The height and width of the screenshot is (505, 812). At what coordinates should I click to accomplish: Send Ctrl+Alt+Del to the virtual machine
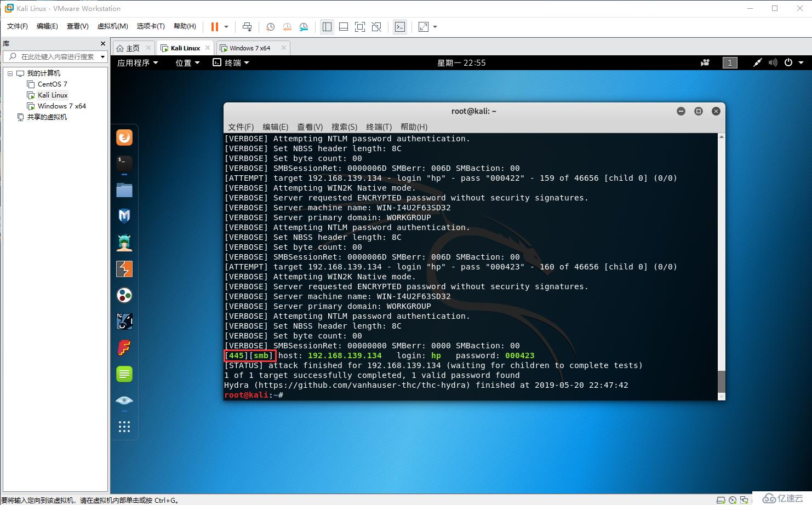click(x=247, y=27)
